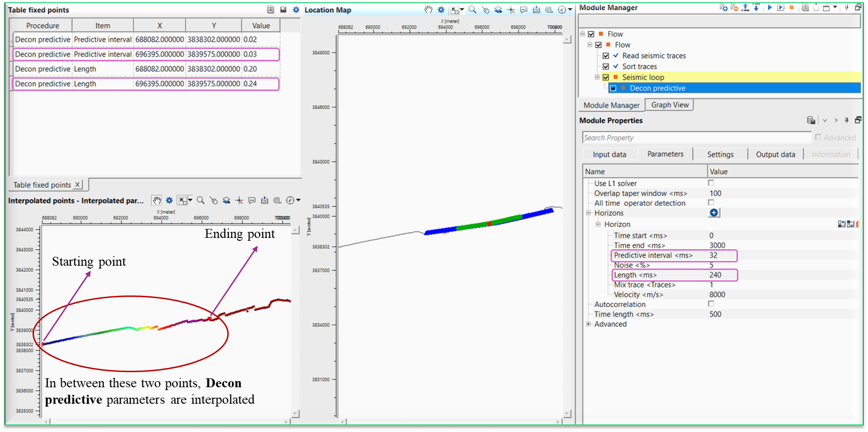868x432 pixels.
Task: Switch to the Graph View tab
Action: tap(670, 105)
